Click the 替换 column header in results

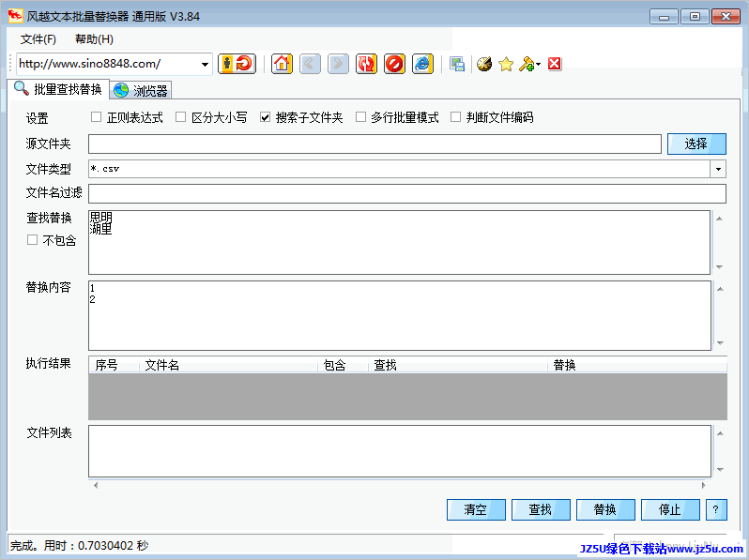[637, 365]
